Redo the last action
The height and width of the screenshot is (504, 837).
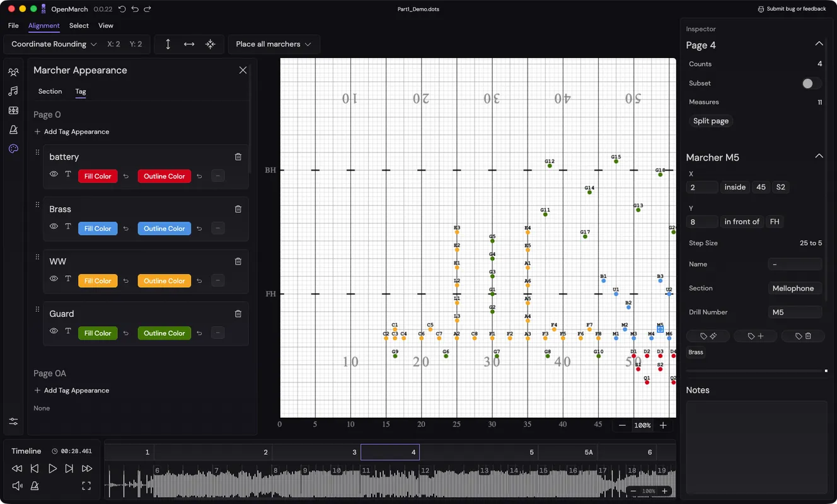point(147,9)
